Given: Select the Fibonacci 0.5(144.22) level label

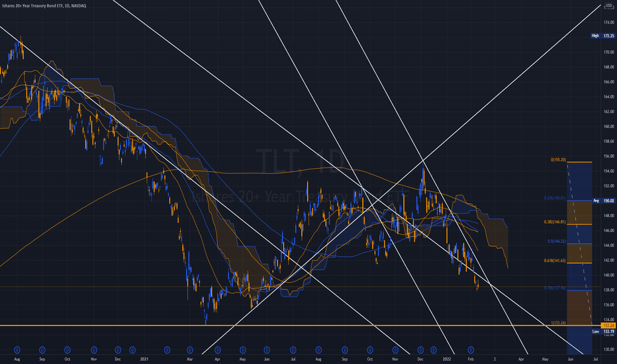Looking at the screenshot, I should (x=556, y=241).
